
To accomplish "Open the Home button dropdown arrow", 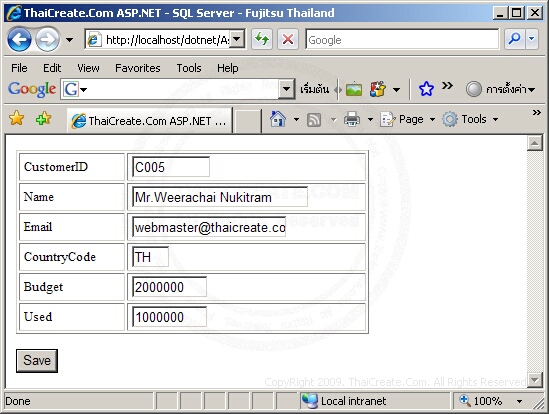I will (296, 119).
